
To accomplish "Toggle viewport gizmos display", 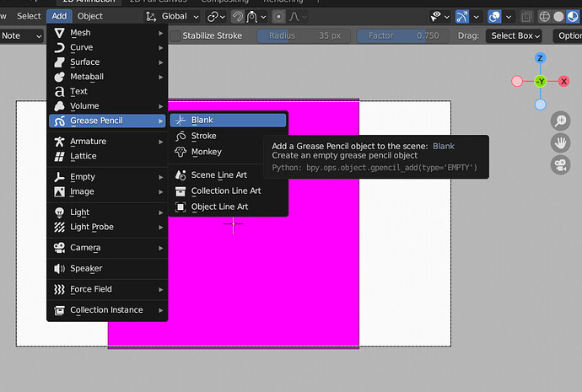I will coord(461,17).
